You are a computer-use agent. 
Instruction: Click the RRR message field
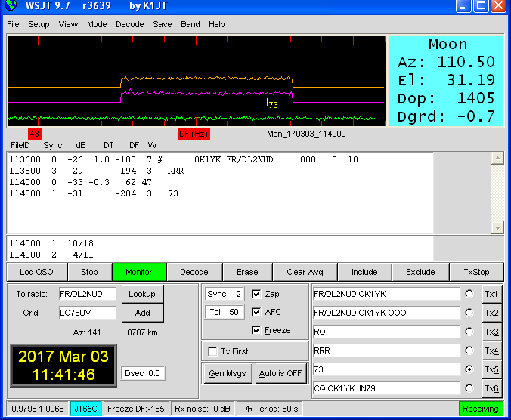click(x=386, y=351)
